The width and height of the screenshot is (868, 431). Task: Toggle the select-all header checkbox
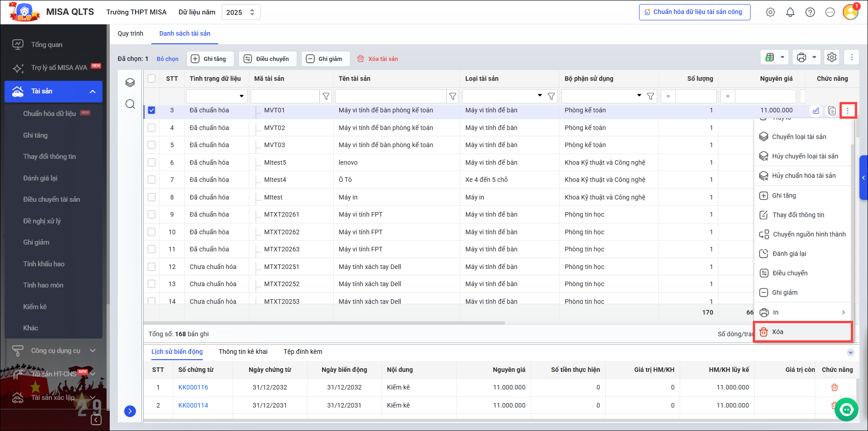click(x=151, y=79)
